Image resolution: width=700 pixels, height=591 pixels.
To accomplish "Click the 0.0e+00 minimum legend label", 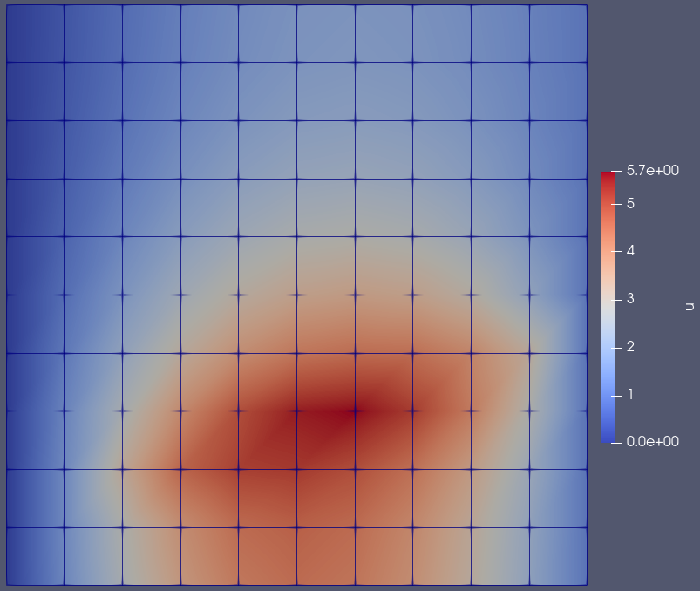I will pyautogui.click(x=649, y=442).
